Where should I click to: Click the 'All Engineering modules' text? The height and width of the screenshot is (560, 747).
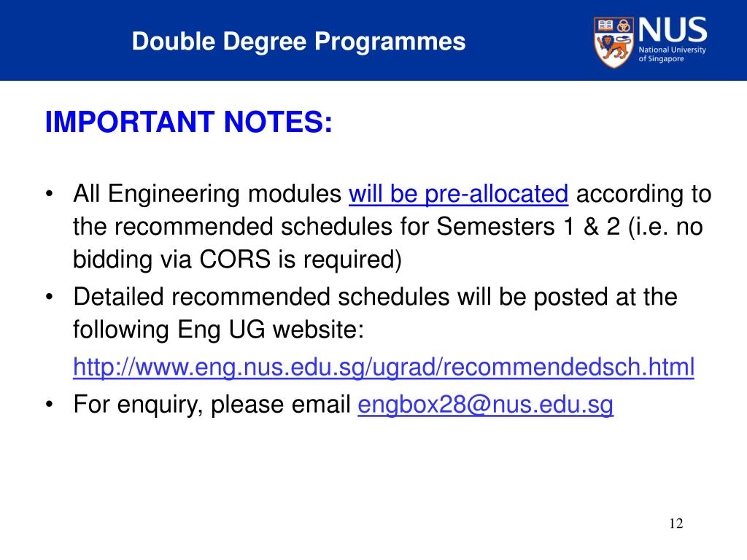pos(207,194)
